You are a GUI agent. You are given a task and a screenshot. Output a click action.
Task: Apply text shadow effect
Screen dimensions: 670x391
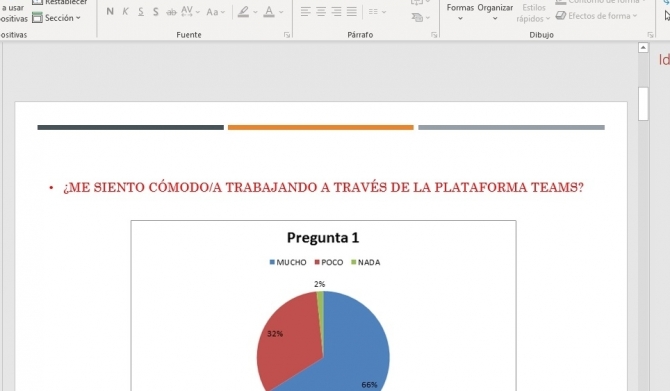point(156,12)
